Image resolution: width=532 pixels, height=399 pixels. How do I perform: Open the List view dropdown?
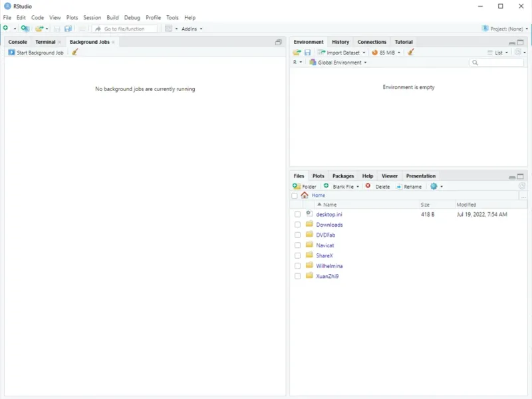(497, 53)
